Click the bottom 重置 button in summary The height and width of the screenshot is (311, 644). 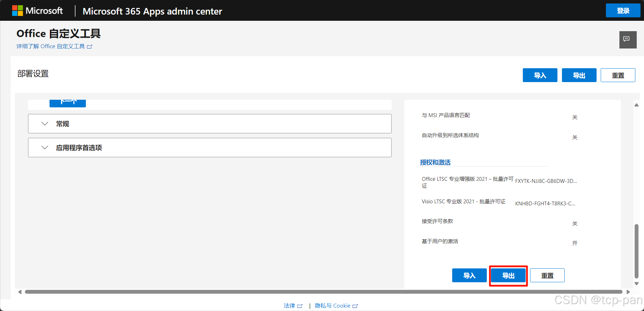coord(547,275)
